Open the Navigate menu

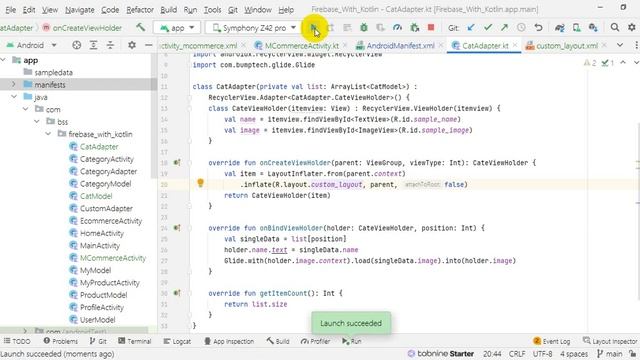[79, 9]
